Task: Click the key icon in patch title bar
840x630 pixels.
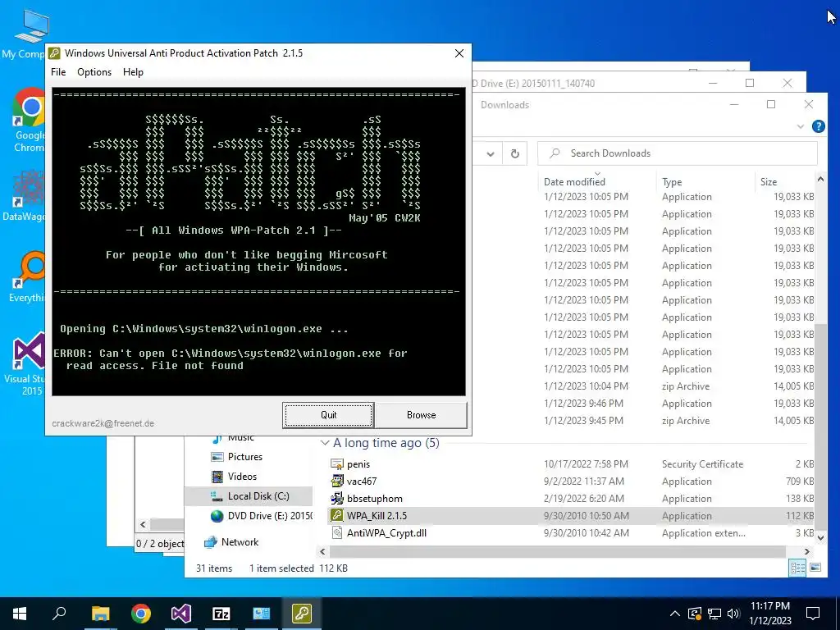Action: 54,53
